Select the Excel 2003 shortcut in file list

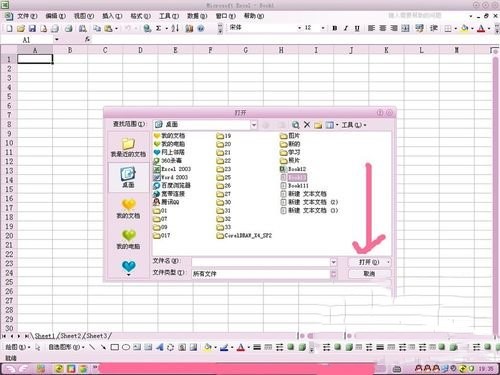tap(172, 169)
